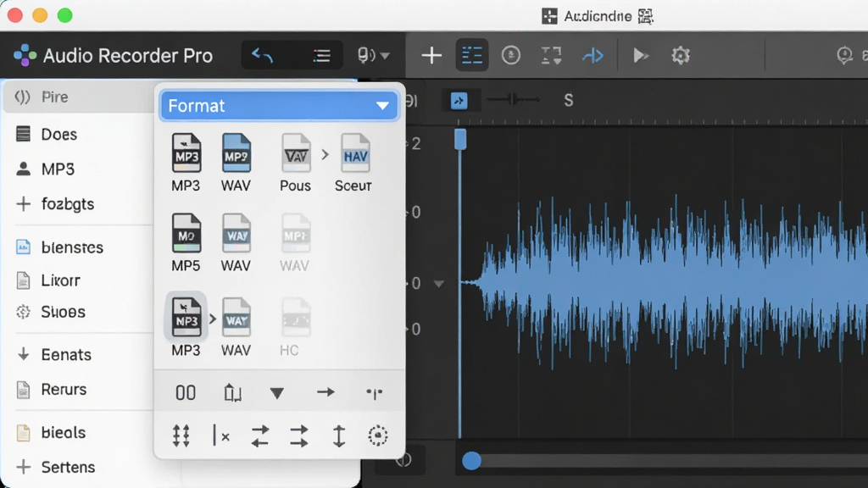Screen dimensions: 868x488
Task: Click the swap arrows icon
Action: pos(259,436)
